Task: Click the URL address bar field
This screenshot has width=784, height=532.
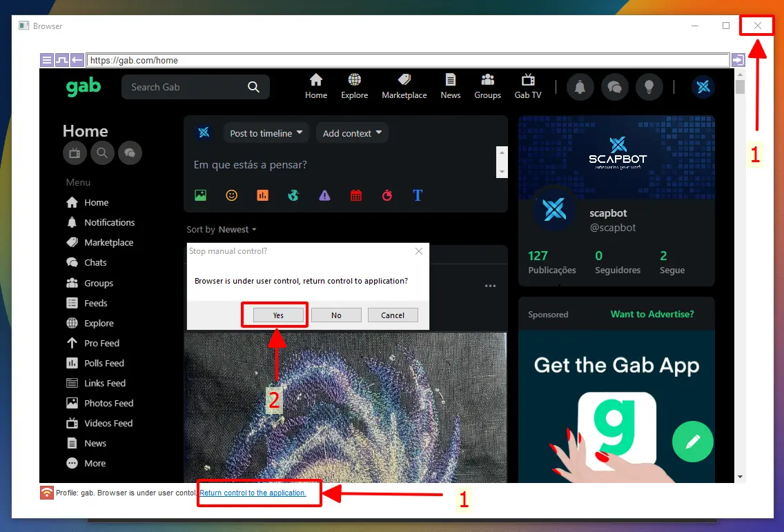Action: (x=408, y=61)
